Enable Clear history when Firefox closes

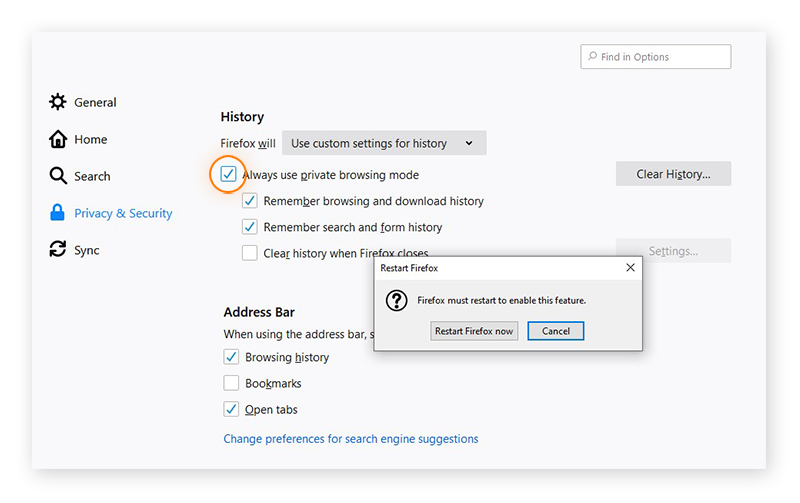tap(249, 253)
